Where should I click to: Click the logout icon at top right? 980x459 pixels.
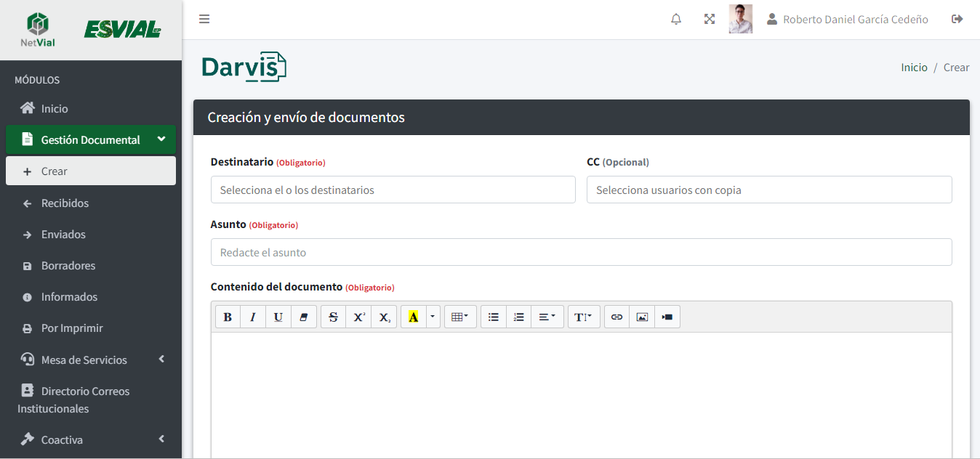(x=957, y=20)
